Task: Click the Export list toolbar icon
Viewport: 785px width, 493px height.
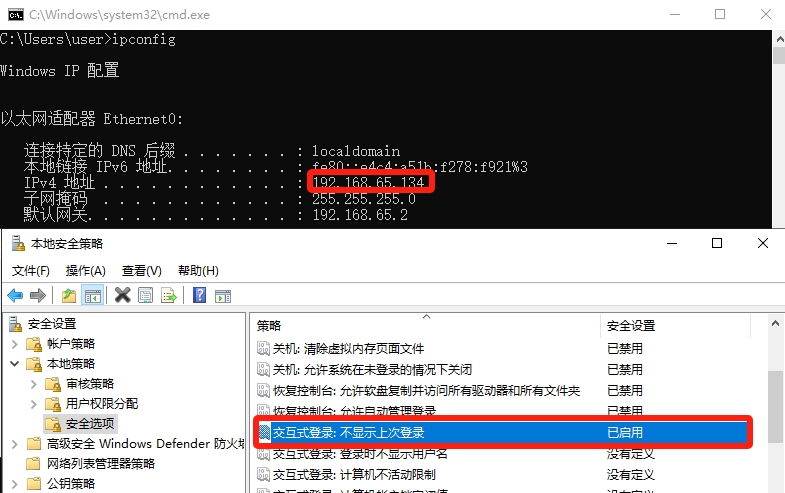Action: (x=169, y=295)
